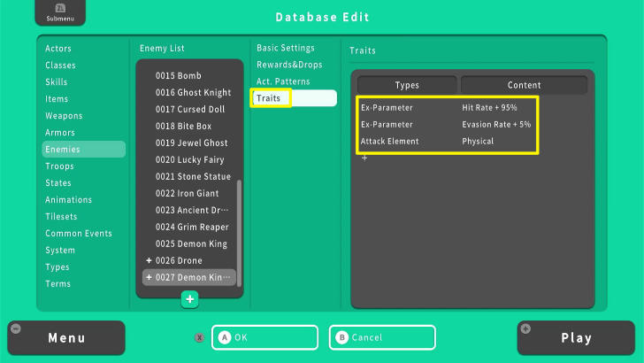Click plus marker beside 0026 Drone
The width and height of the screenshot is (644, 363).
pyautogui.click(x=149, y=260)
